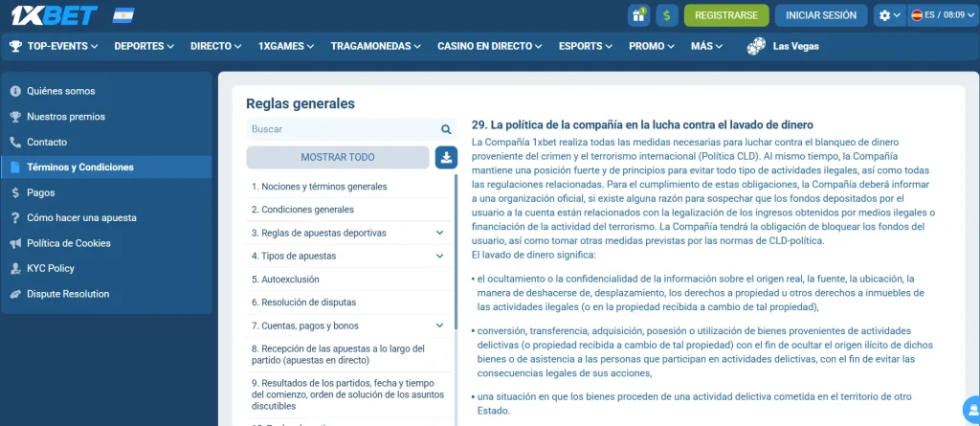Open the DEPORTES menu
980x426 pixels.
[x=144, y=46]
